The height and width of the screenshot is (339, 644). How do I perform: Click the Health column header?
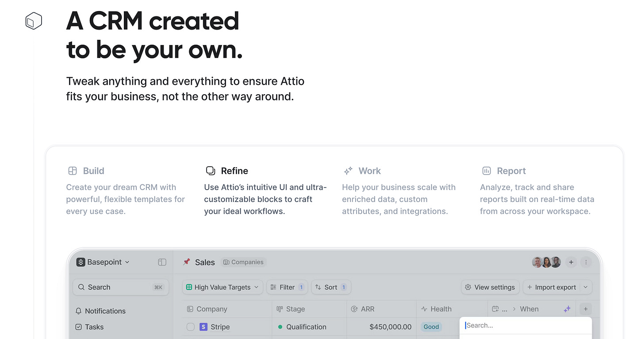452,309
